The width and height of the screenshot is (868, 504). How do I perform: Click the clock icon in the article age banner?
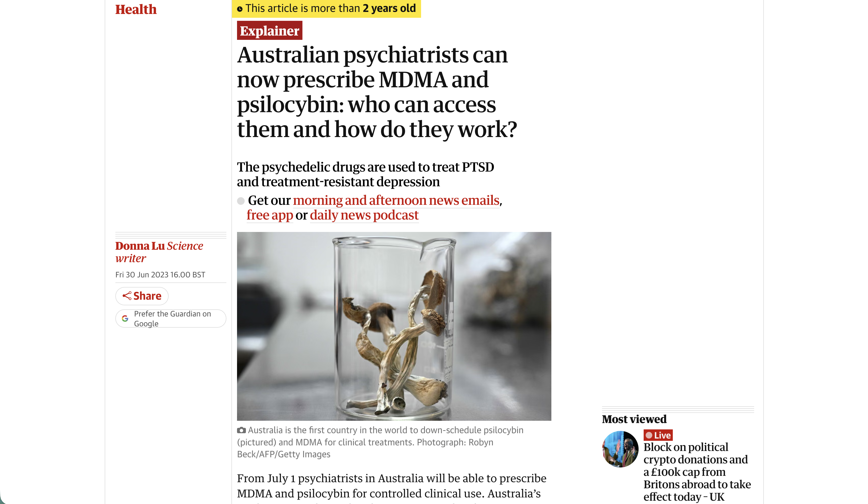pyautogui.click(x=240, y=9)
